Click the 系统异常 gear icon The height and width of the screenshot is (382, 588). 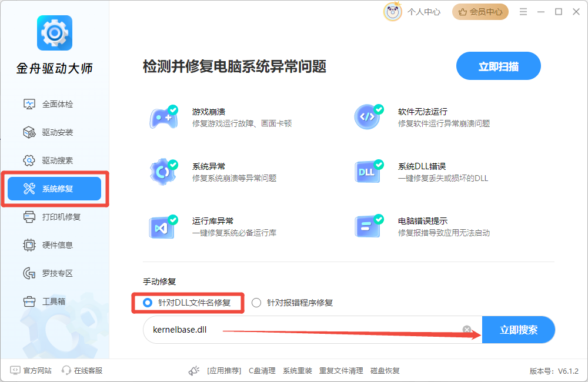pyautogui.click(x=164, y=172)
